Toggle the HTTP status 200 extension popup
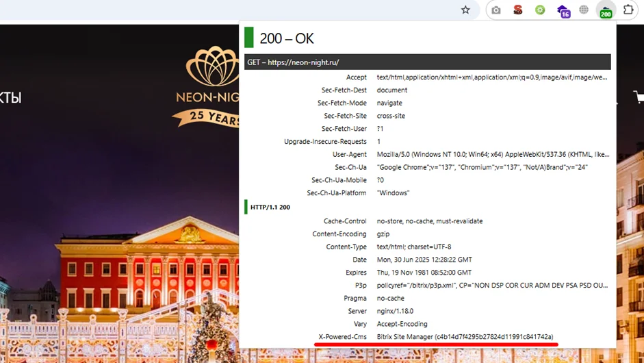This screenshot has width=644, height=363. [x=606, y=11]
